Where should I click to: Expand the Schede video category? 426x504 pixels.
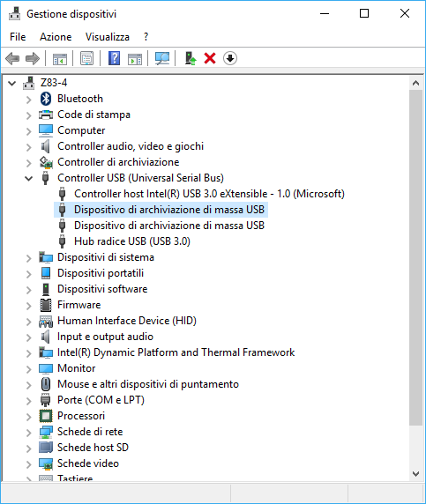coord(28,463)
